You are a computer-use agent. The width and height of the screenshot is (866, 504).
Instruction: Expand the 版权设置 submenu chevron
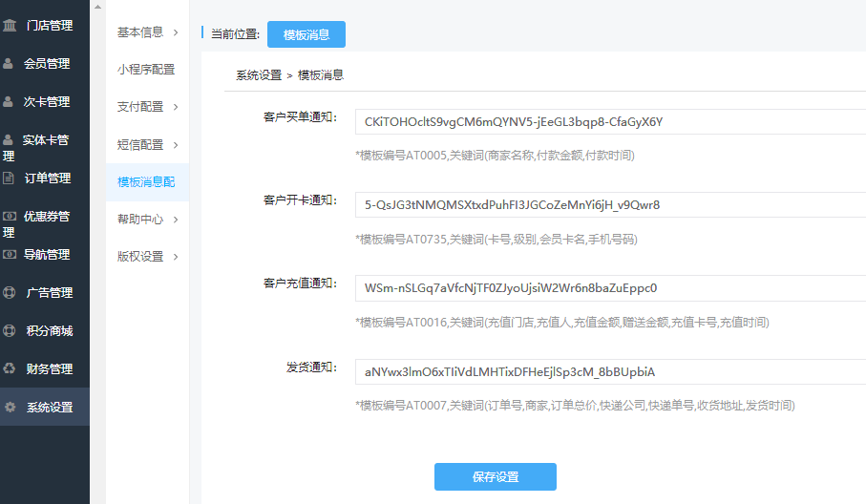(x=176, y=257)
